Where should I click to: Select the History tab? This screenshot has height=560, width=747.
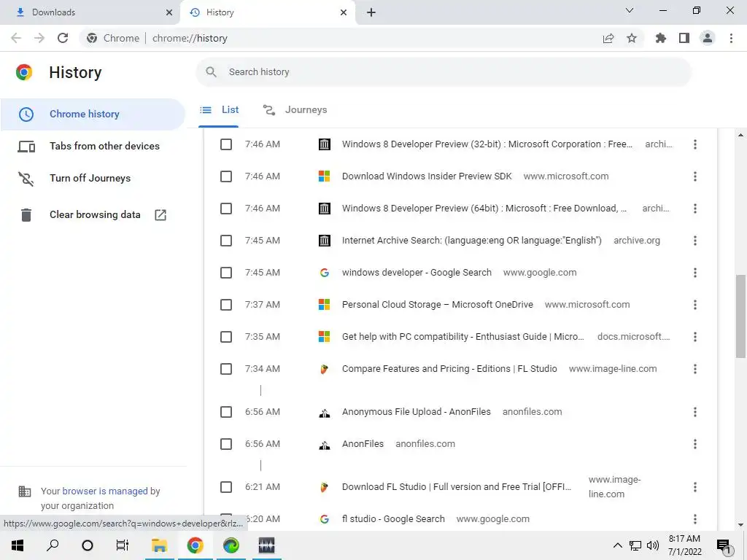268,12
